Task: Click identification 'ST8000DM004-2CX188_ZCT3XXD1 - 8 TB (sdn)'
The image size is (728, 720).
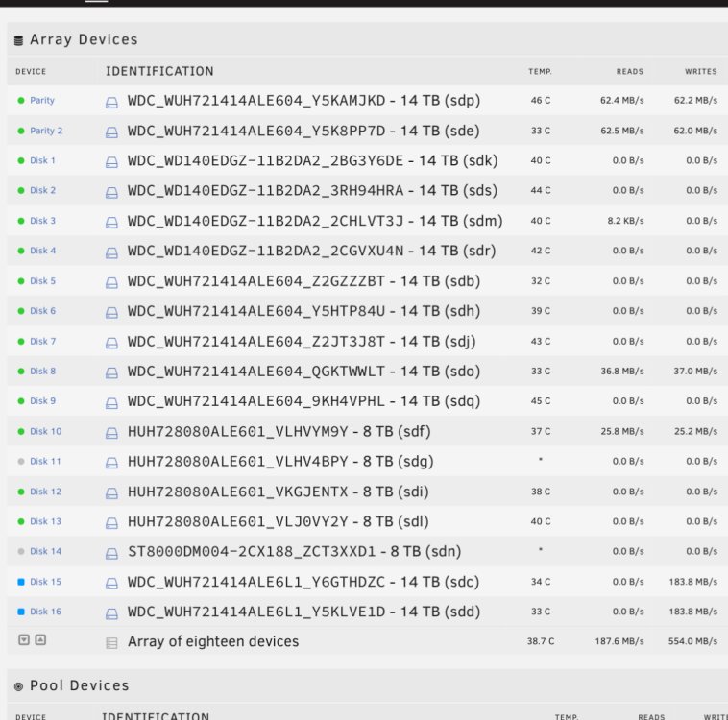Action: click(294, 551)
